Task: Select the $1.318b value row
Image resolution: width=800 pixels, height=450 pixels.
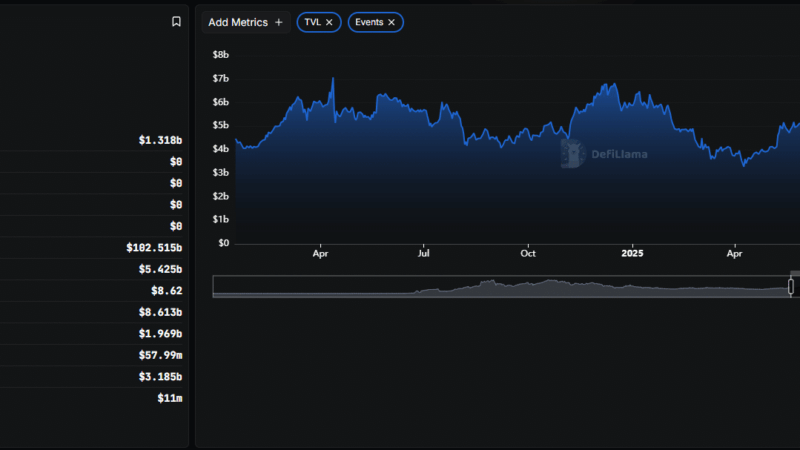Action: 160,141
